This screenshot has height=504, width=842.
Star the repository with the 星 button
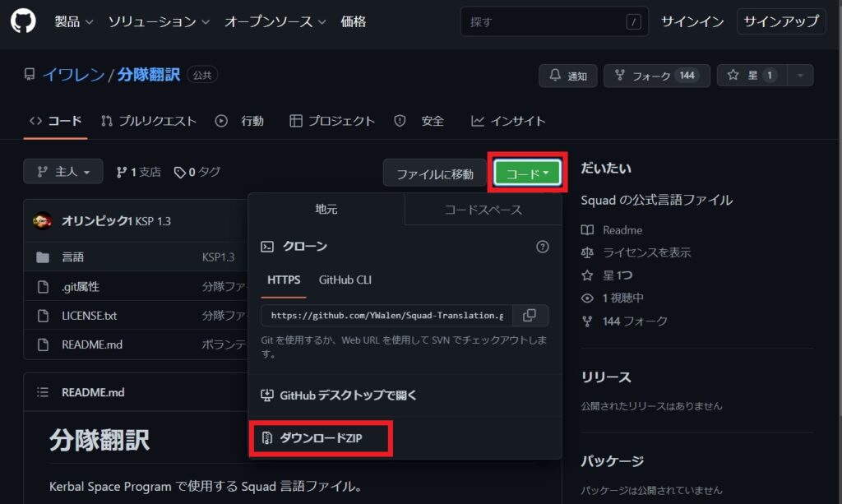click(x=752, y=76)
